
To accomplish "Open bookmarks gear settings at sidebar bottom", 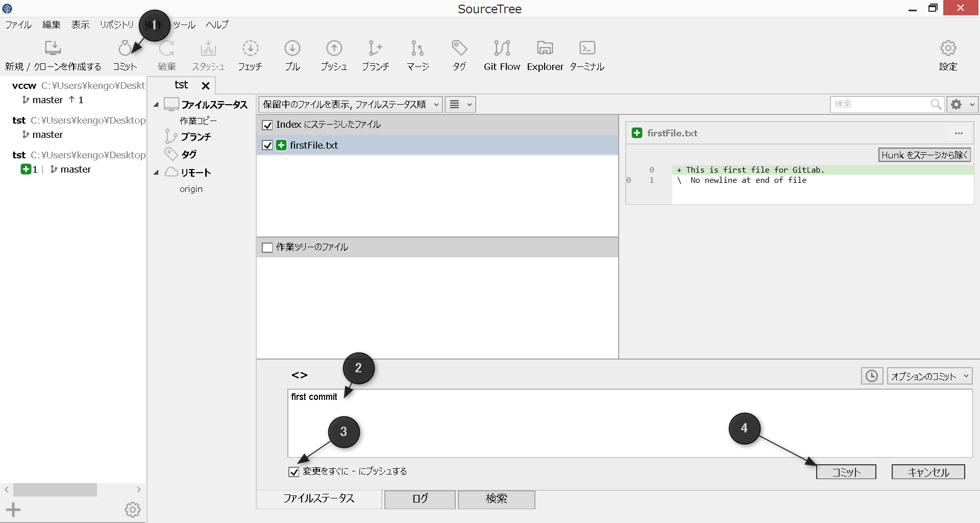I will click(133, 509).
